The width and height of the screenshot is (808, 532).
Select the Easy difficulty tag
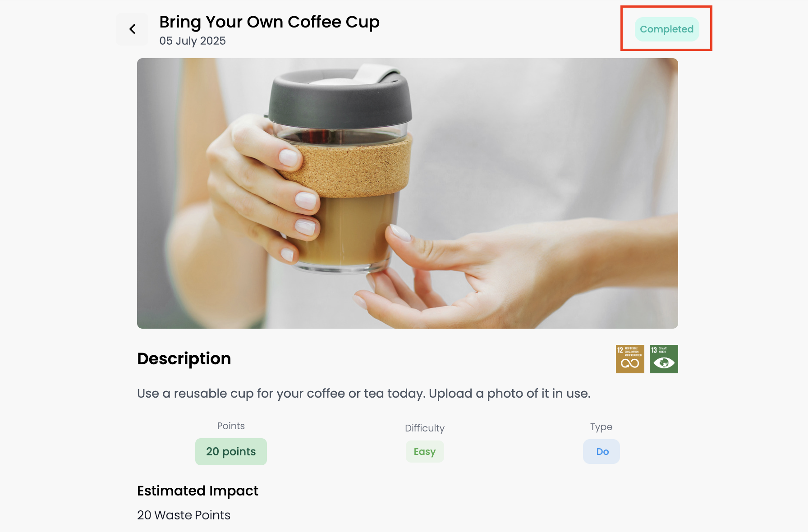click(425, 451)
